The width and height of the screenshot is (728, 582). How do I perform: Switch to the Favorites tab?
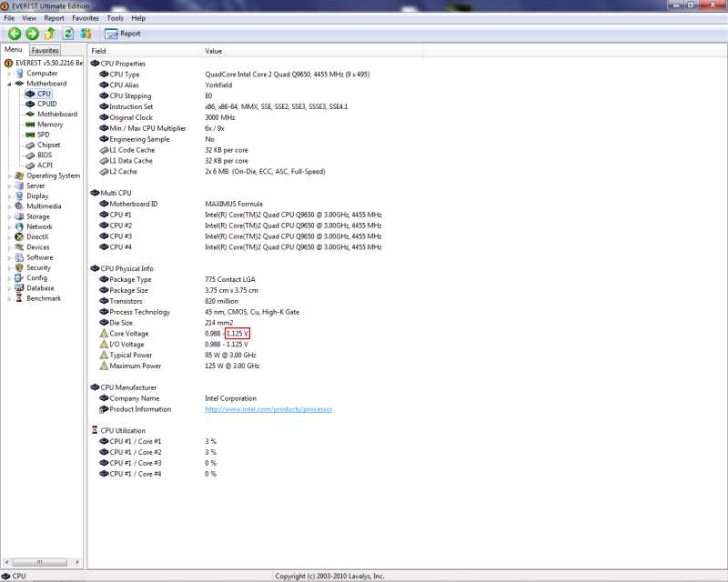pos(45,50)
